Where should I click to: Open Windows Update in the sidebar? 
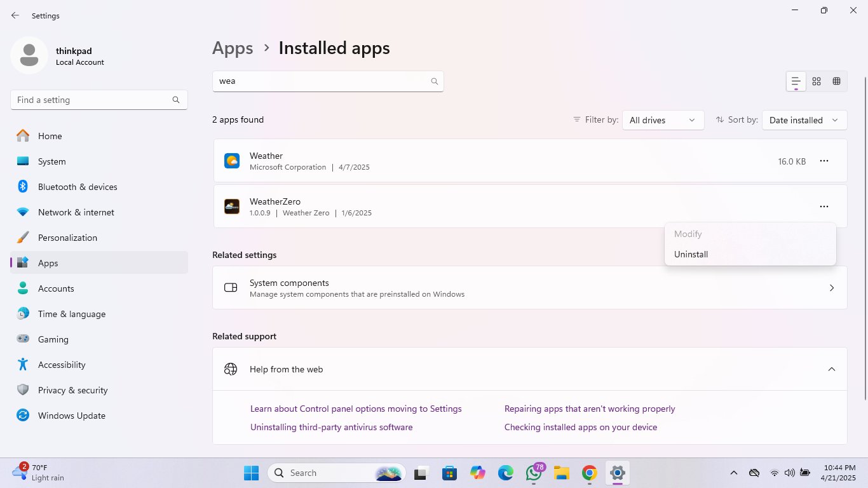tap(99, 416)
